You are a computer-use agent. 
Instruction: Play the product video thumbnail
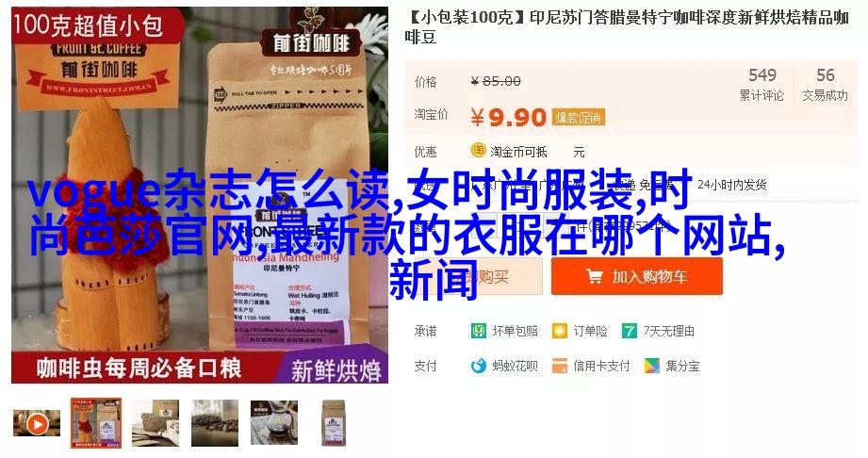pos(37,424)
